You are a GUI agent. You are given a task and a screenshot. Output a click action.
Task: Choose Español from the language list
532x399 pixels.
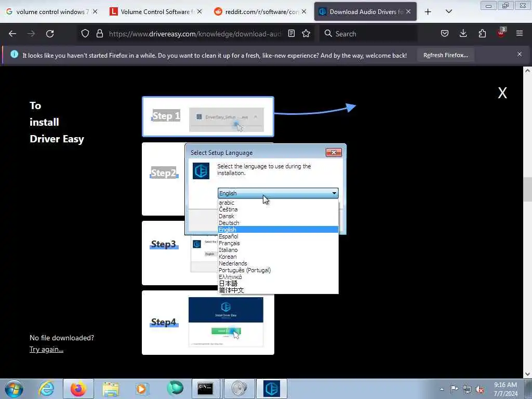coord(278,236)
